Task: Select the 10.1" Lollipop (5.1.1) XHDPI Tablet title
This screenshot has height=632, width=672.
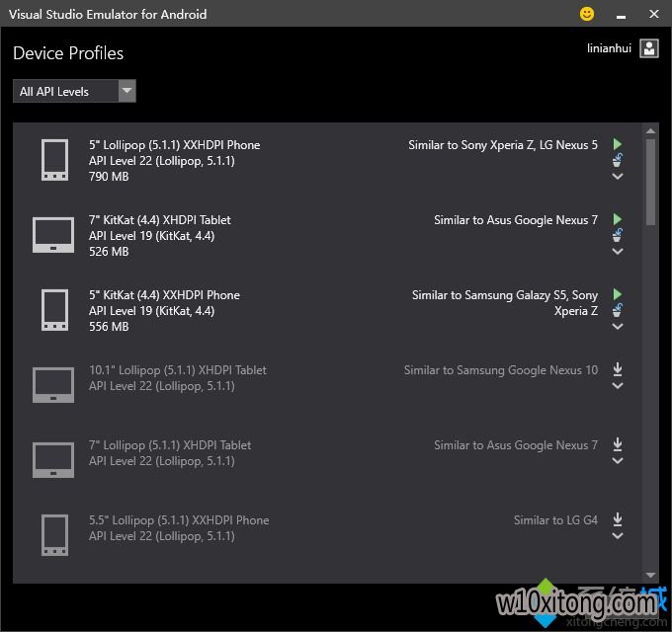Action: click(x=178, y=370)
